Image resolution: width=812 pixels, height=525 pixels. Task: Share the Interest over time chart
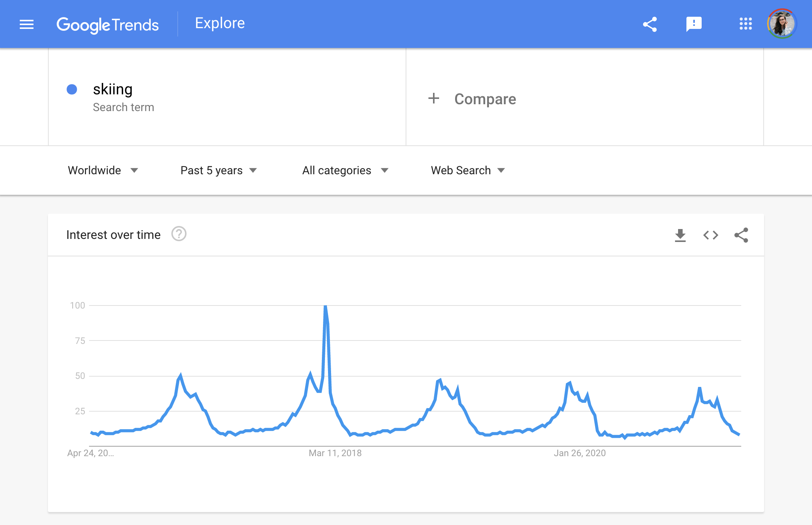click(x=741, y=235)
